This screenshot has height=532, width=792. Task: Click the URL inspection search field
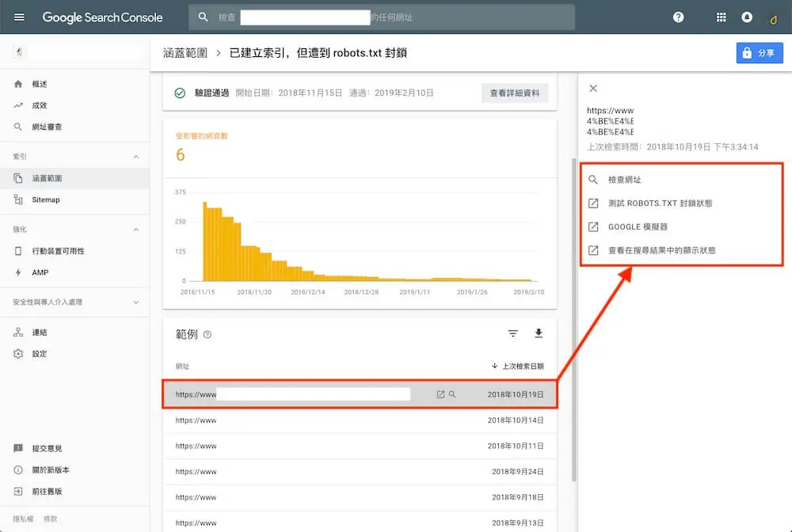click(382, 17)
